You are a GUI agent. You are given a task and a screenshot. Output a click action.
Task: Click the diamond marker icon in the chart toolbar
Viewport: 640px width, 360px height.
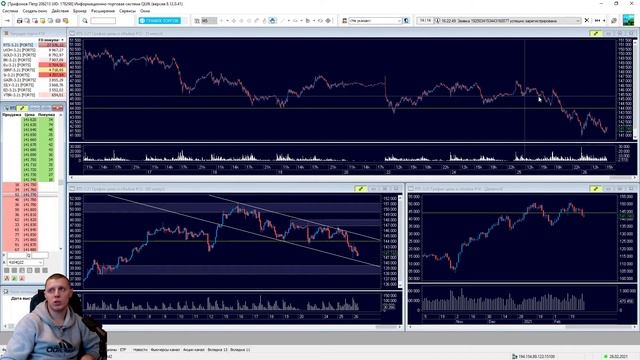(328, 20)
